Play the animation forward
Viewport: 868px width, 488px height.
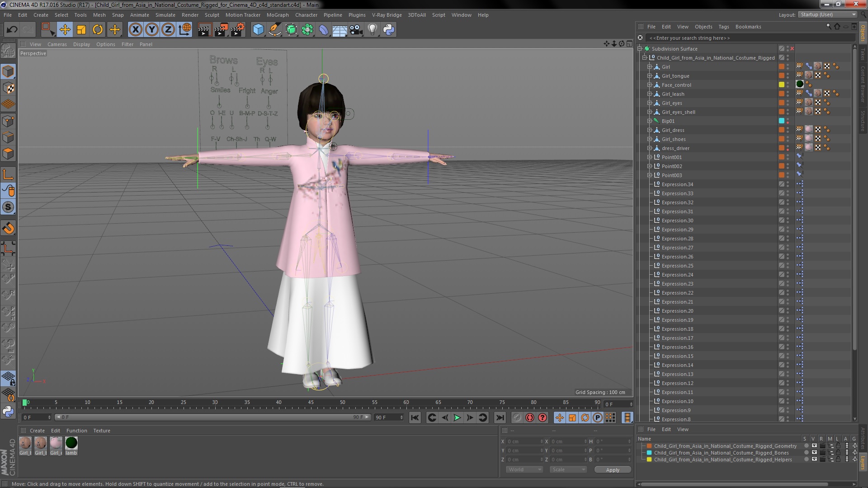pos(457,418)
